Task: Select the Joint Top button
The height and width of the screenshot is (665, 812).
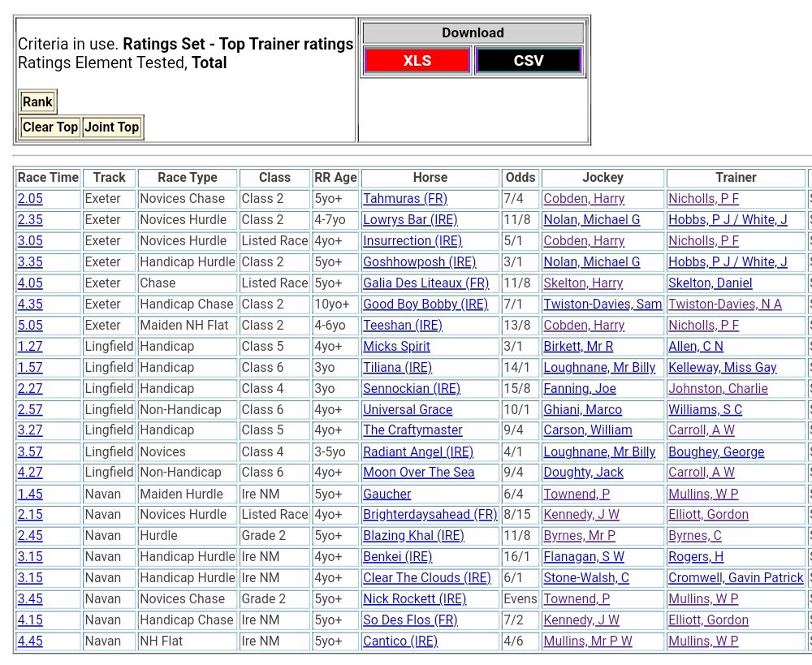Action: coord(112,127)
